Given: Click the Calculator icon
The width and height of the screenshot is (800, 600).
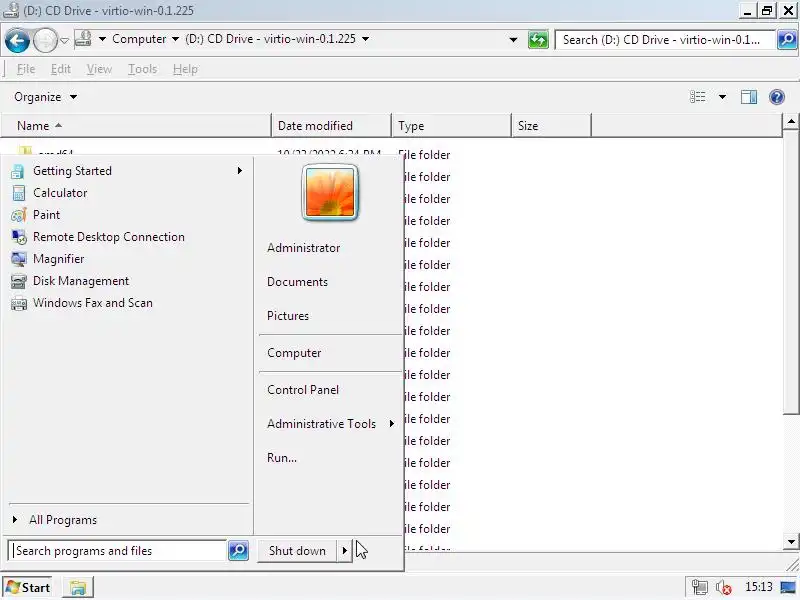Looking at the screenshot, I should click(18, 193).
